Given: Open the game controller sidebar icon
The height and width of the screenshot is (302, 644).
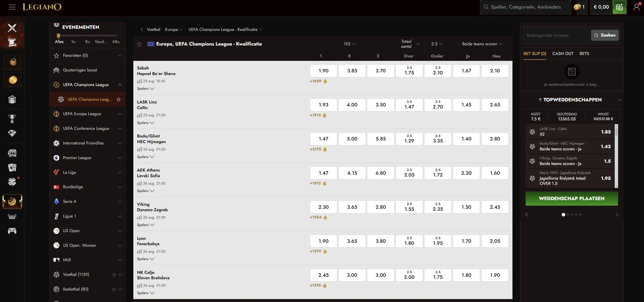Looking at the screenshot, I should [12, 231].
